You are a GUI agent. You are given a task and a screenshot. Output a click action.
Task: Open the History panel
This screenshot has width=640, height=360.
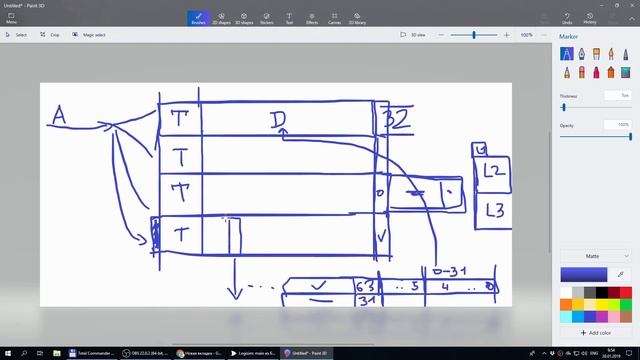coord(590,18)
